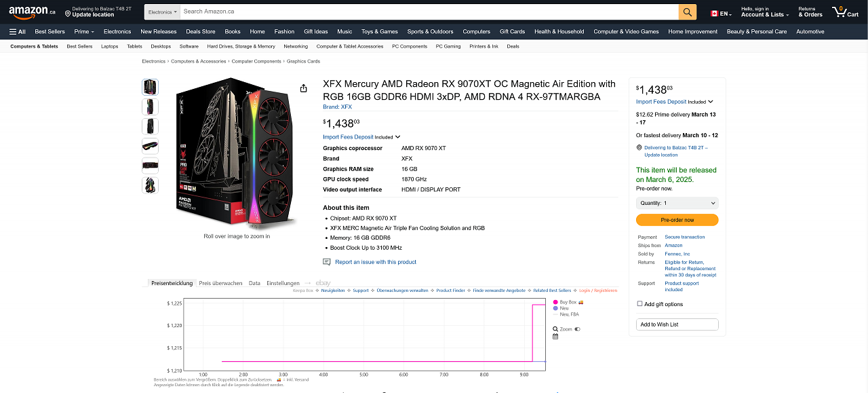Open the Brand: XFX link
Viewport: 868px width, 393px height.
pyautogui.click(x=337, y=107)
